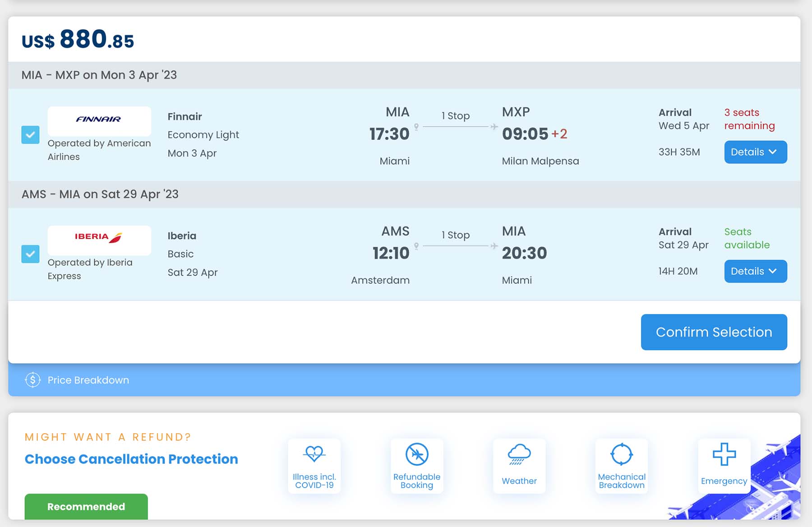Click the 1 Stop label on Finnair flight
This screenshot has height=527, width=812.
point(456,116)
